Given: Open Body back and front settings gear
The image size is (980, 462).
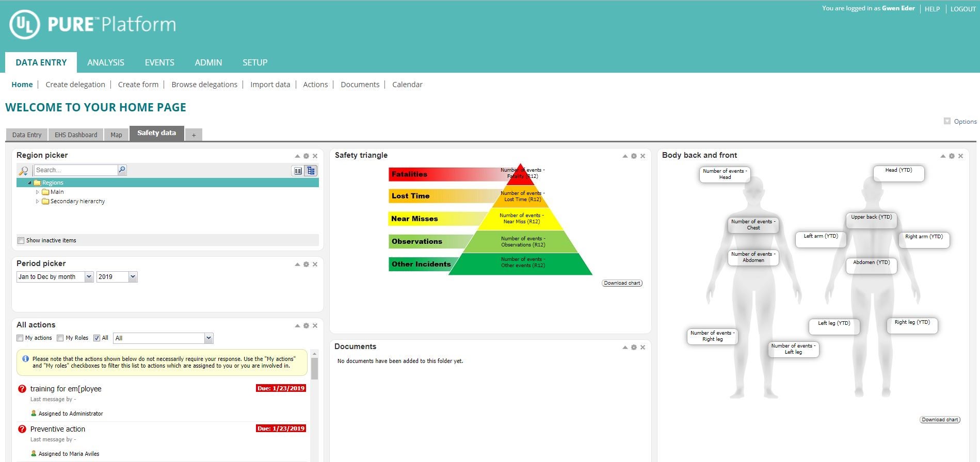Looking at the screenshot, I should point(952,156).
